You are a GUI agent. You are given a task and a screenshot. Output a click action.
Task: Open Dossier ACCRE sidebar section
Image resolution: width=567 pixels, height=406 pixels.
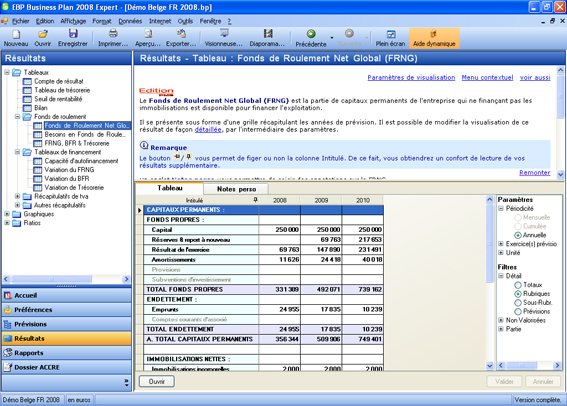pyautogui.click(x=67, y=367)
